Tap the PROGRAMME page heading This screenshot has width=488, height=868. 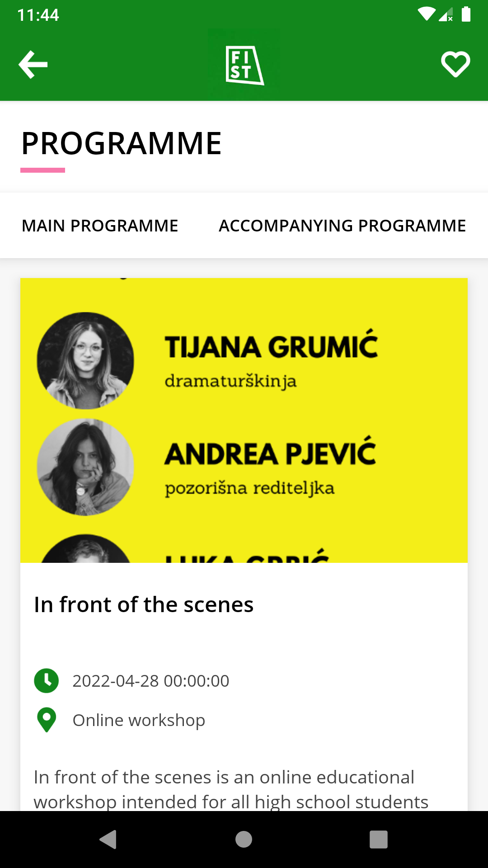click(x=122, y=143)
